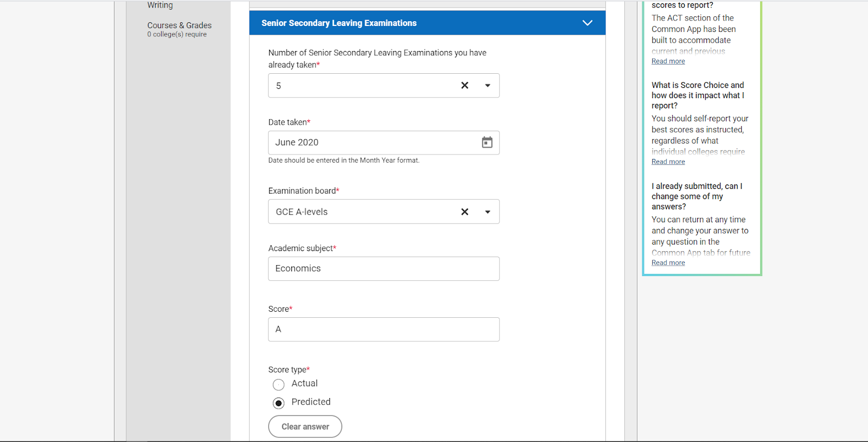Open the number of examinations dropdown

click(x=487, y=86)
